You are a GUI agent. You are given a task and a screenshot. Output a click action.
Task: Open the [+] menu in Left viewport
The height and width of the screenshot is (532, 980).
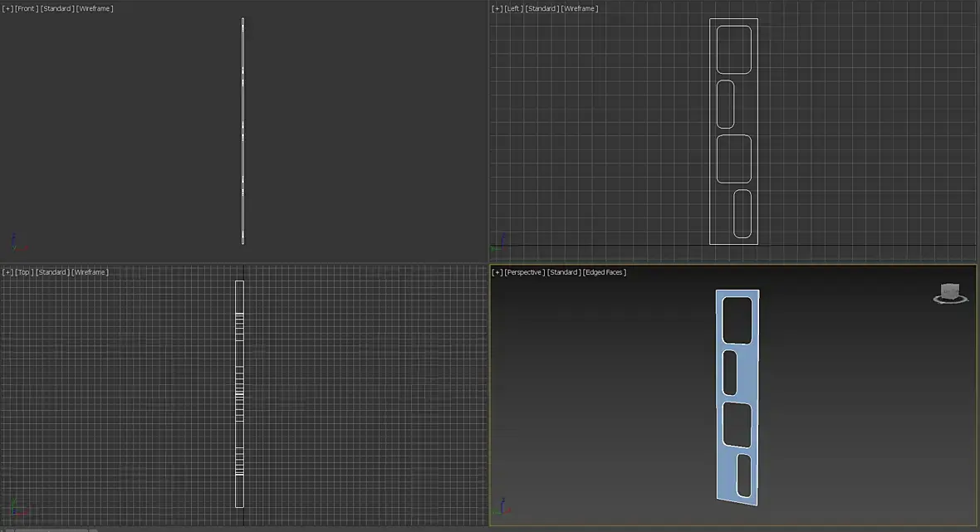497,9
